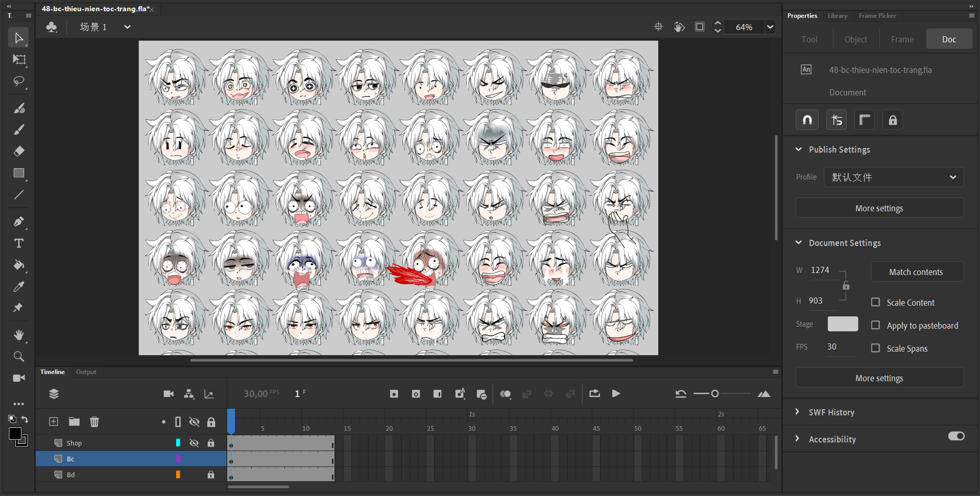
Task: Enable the Scale Content checkbox
Action: [x=875, y=302]
